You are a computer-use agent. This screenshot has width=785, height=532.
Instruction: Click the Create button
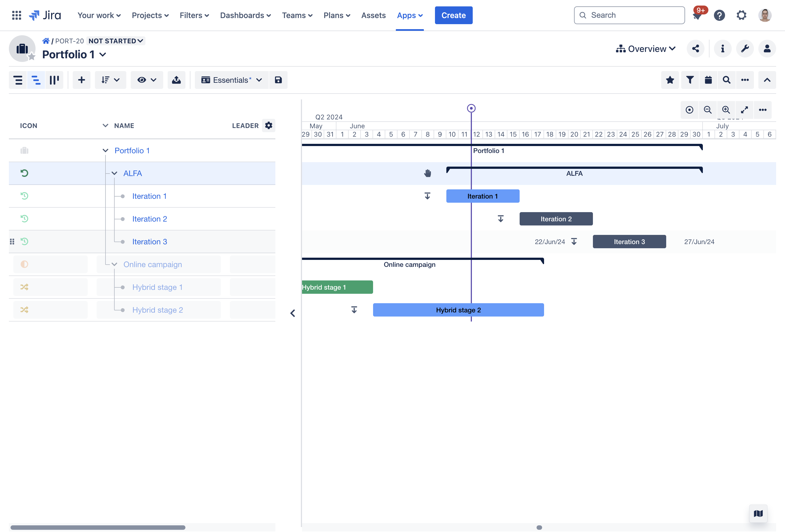click(453, 15)
